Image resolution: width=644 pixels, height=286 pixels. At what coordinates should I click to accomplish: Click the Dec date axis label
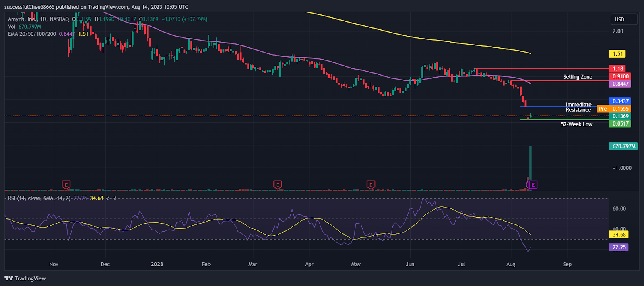pyautogui.click(x=105, y=264)
